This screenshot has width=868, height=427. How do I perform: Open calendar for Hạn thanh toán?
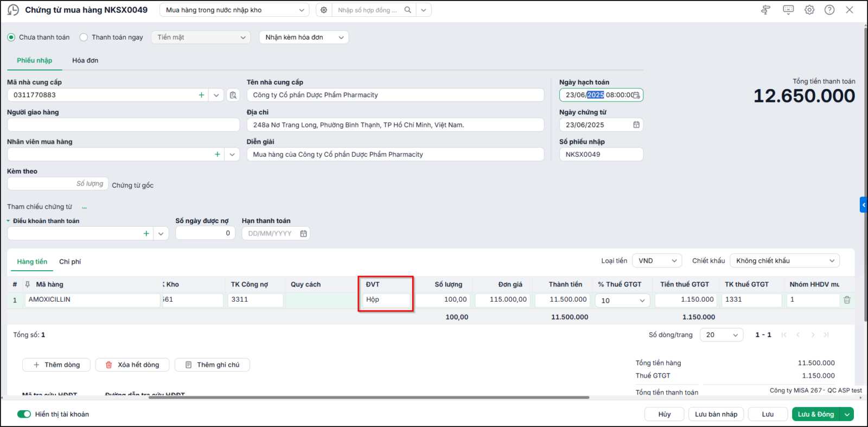coord(303,233)
